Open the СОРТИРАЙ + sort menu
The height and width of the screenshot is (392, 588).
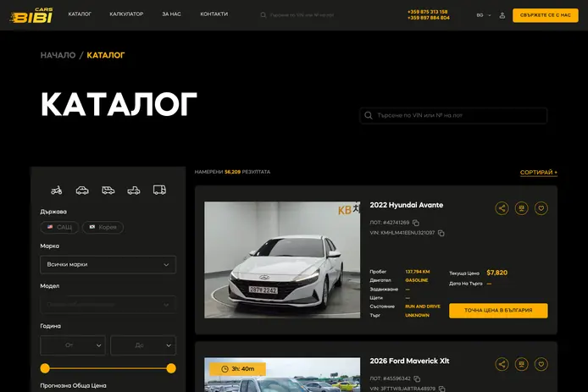[x=539, y=173]
